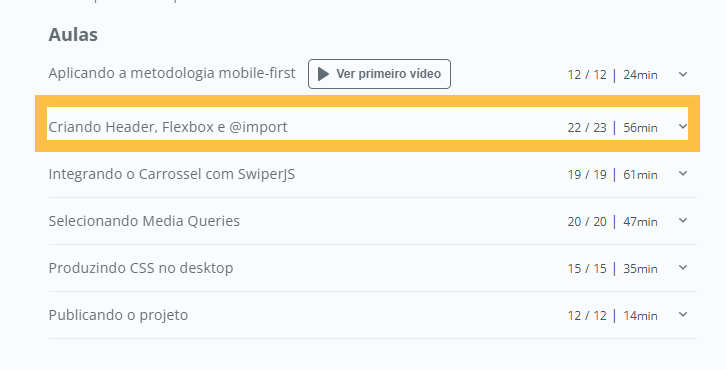Click the 47min duration of Media Queries
Viewport: 726px width, 370px height.
(x=640, y=222)
